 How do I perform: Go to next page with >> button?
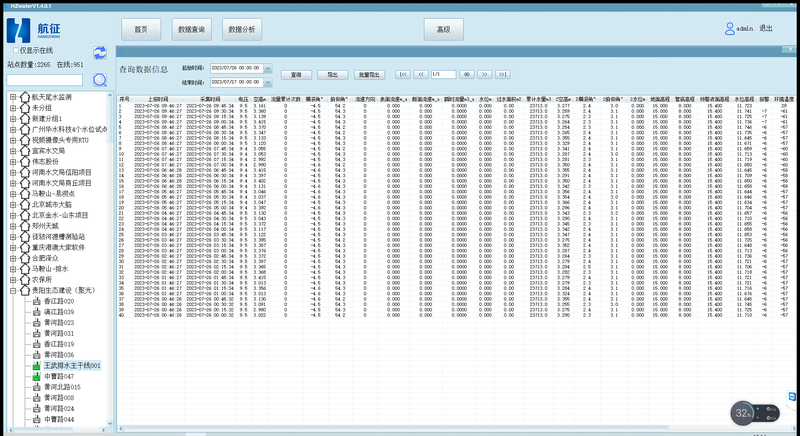point(485,74)
